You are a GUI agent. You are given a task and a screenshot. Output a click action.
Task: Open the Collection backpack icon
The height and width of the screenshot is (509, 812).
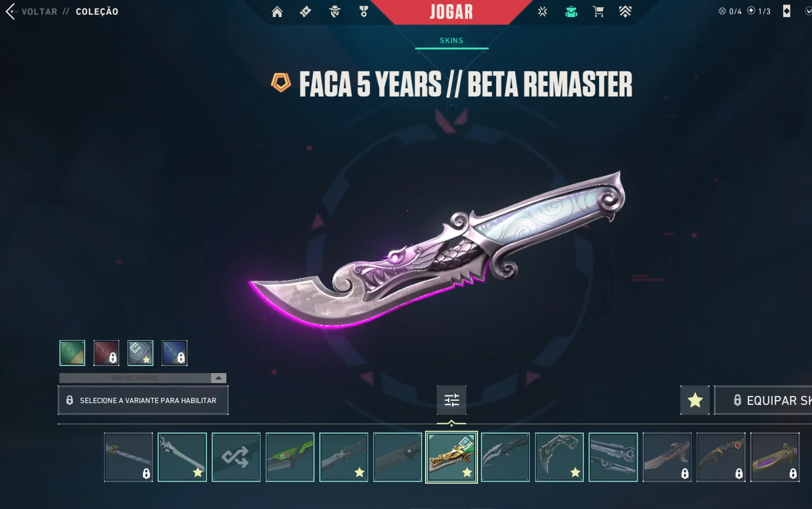[x=571, y=12]
